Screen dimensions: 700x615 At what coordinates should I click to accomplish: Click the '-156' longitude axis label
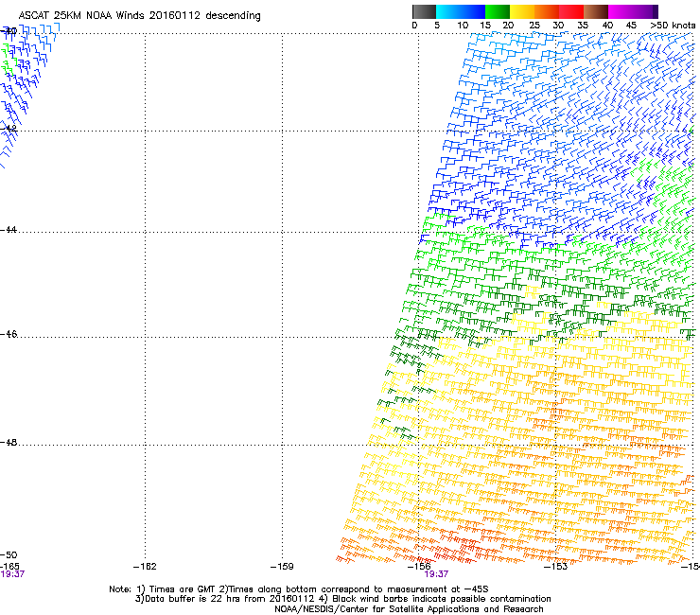[x=419, y=567]
